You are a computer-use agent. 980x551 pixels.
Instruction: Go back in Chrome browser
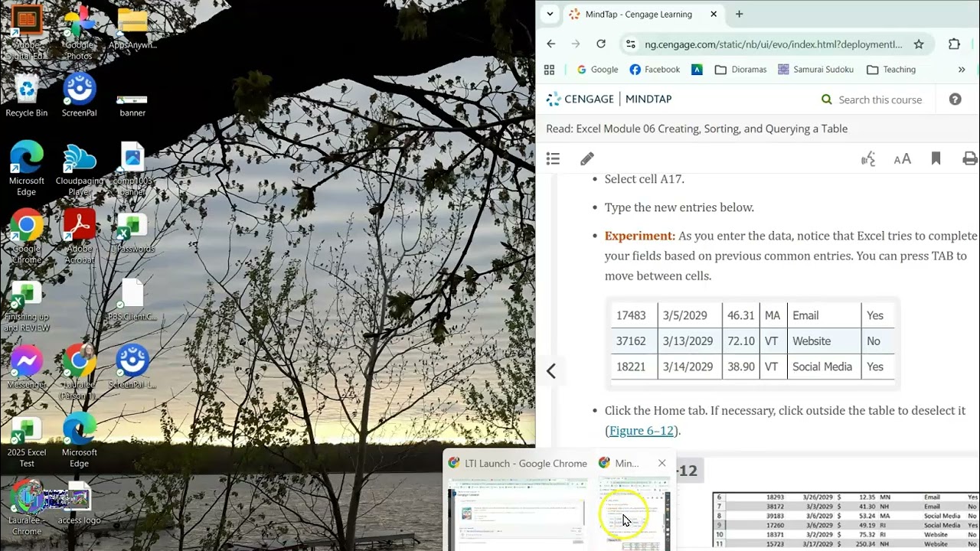(x=550, y=44)
